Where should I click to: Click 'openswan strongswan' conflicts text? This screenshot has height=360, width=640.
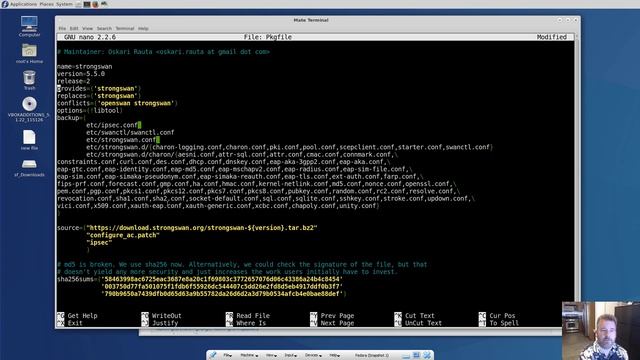point(137,103)
